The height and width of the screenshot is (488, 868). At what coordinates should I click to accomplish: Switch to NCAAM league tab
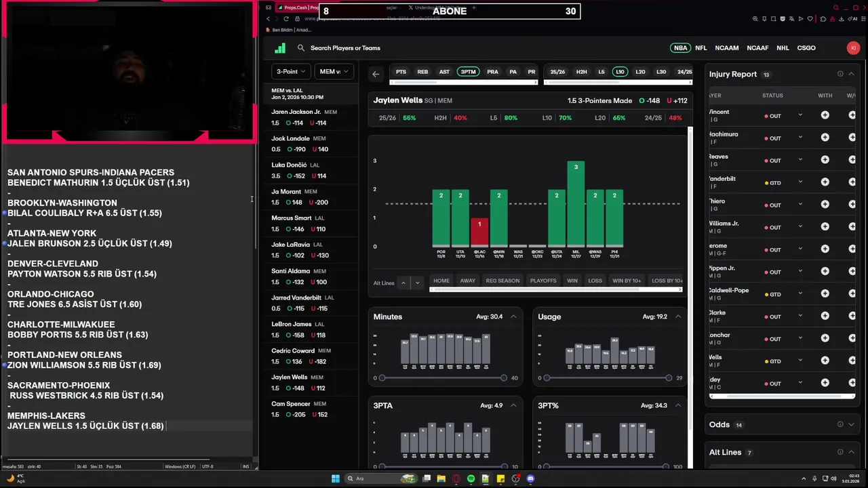tap(726, 48)
